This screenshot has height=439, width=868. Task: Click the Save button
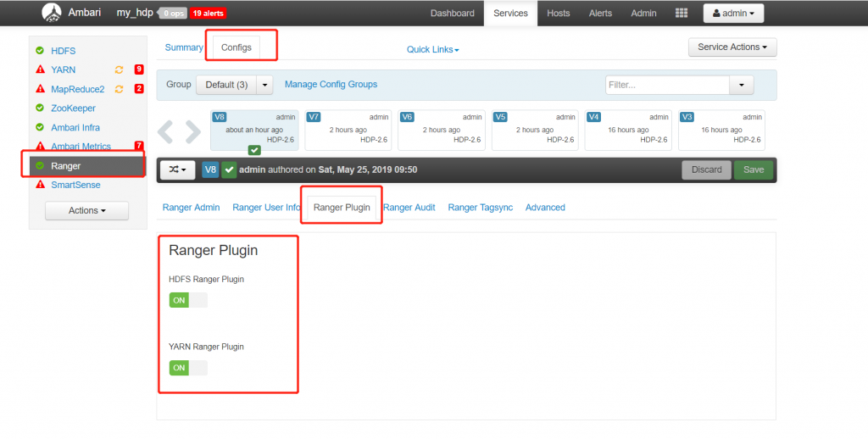754,170
